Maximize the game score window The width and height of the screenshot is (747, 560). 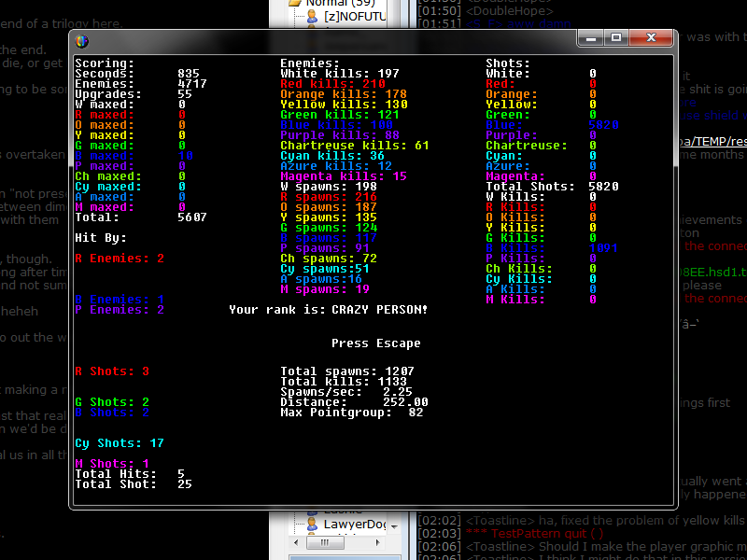tap(616, 37)
